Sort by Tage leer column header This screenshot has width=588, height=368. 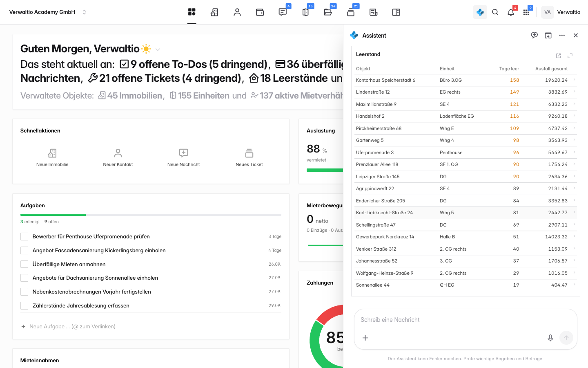pyautogui.click(x=509, y=69)
